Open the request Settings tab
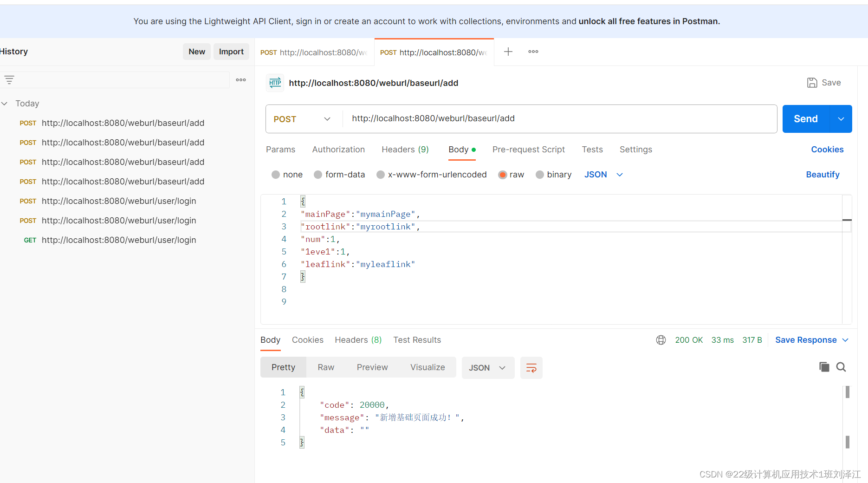 (636, 150)
